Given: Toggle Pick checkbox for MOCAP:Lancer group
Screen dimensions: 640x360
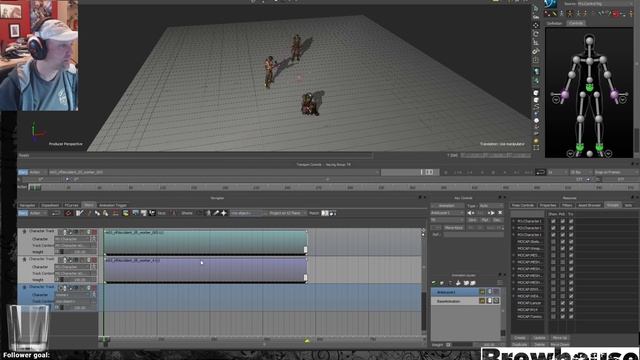Looking at the screenshot, I should pyautogui.click(x=562, y=303).
